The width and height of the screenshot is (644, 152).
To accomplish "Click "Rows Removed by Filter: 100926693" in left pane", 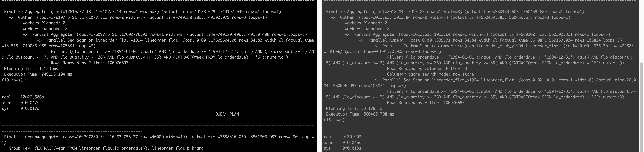I will pyautogui.click(x=90, y=63).
